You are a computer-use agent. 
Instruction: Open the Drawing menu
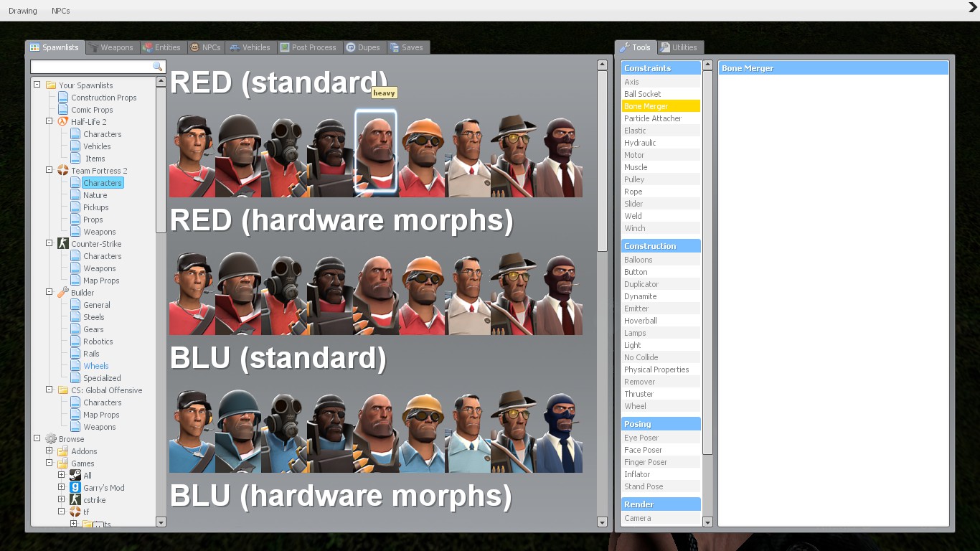click(x=23, y=11)
